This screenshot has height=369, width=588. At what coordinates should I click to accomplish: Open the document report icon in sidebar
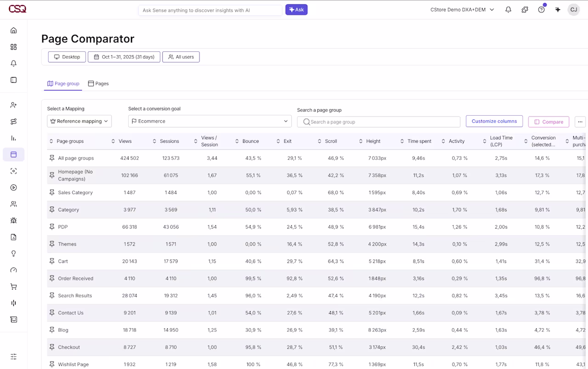13,237
